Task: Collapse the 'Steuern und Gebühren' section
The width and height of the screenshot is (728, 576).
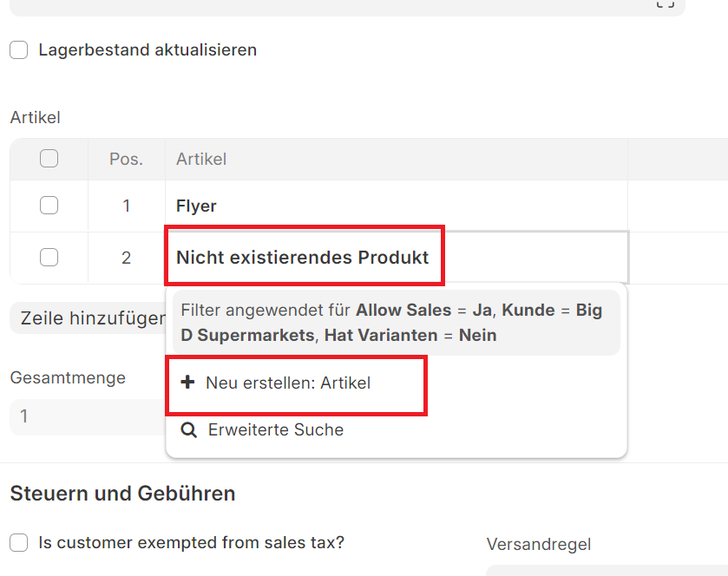Action: point(122,494)
